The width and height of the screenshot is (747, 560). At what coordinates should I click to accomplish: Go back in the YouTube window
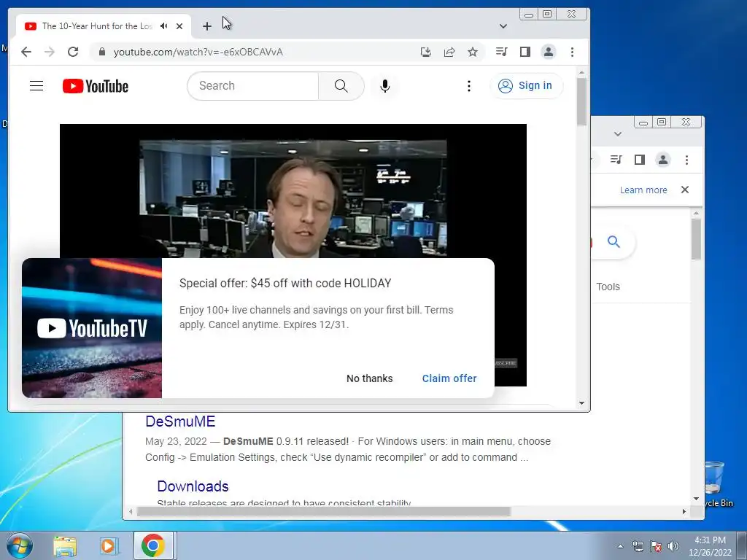[x=26, y=52]
